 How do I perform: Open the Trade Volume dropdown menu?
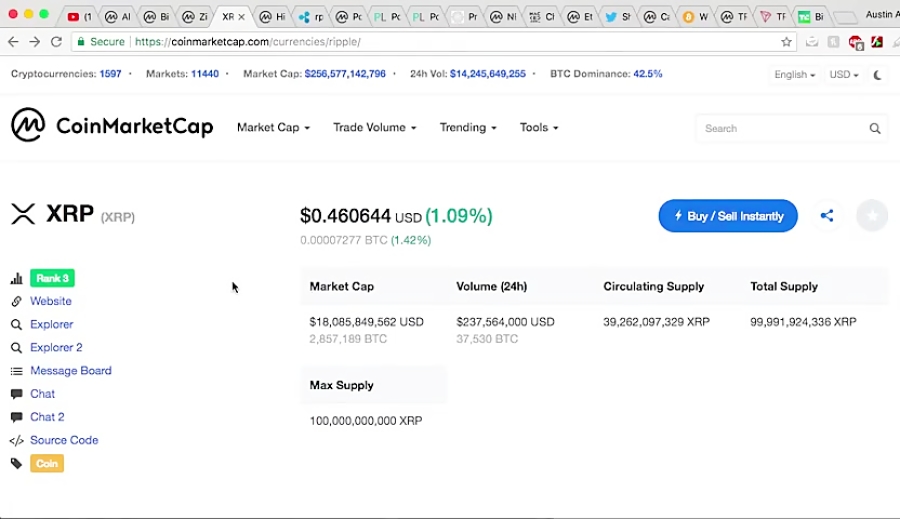pos(375,127)
